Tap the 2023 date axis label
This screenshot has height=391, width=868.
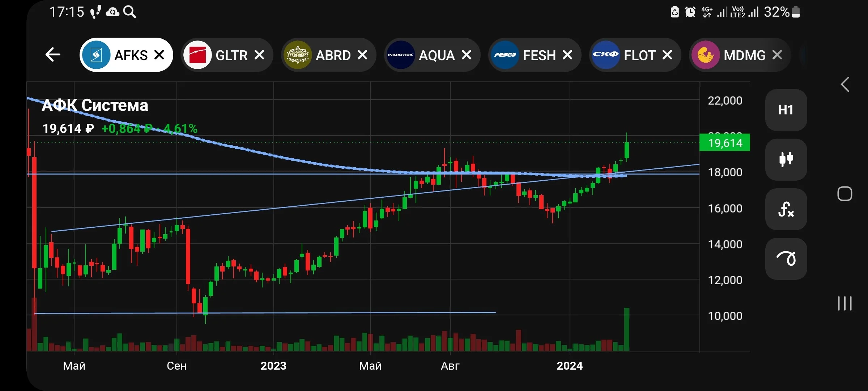(x=273, y=366)
